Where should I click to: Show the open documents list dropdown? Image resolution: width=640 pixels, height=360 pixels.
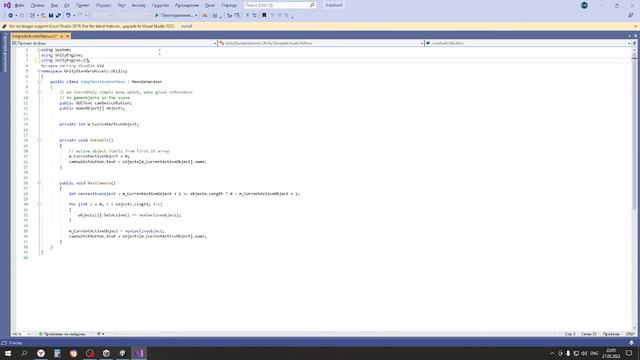(629, 36)
